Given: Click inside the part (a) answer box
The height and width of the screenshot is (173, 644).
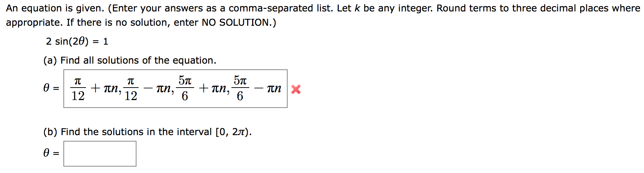Looking at the screenshot, I should tap(176, 89).
